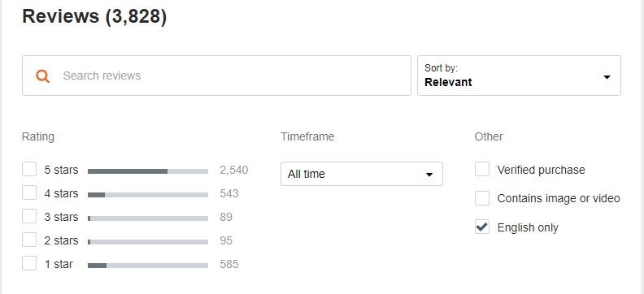Viewport: 644px width, 294px height.
Task: Check the 3 stars rating checkbox
Action: point(29,216)
